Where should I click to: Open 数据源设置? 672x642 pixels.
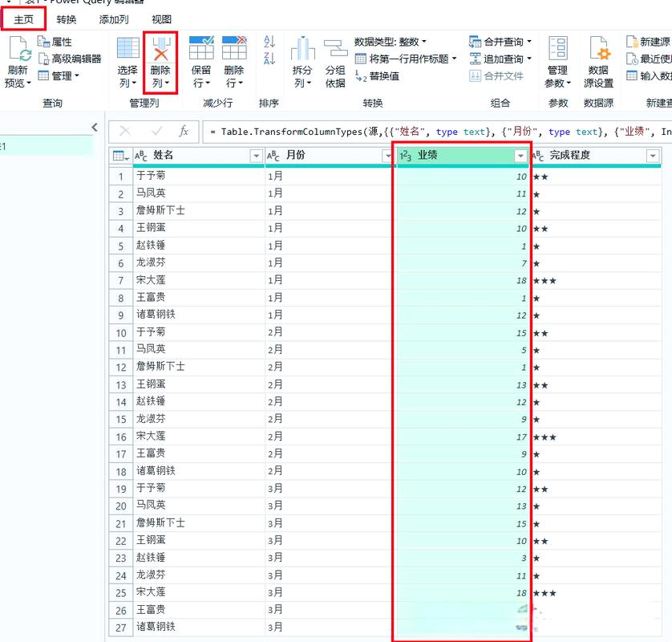[598, 62]
